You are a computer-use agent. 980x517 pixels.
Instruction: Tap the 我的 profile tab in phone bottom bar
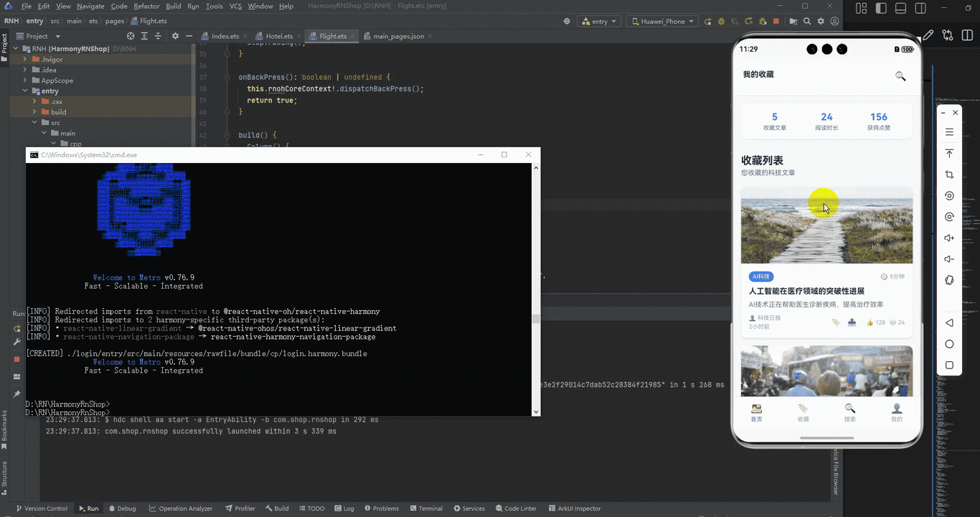click(897, 412)
